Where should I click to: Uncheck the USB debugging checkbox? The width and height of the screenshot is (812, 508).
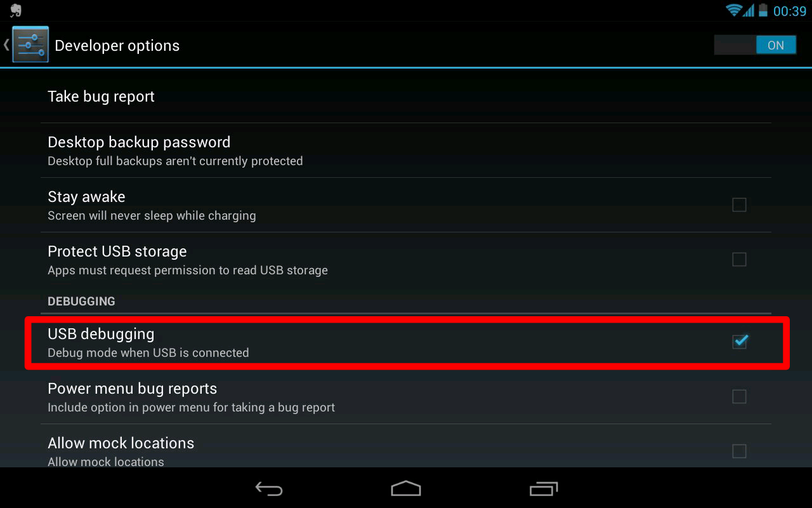tap(740, 342)
